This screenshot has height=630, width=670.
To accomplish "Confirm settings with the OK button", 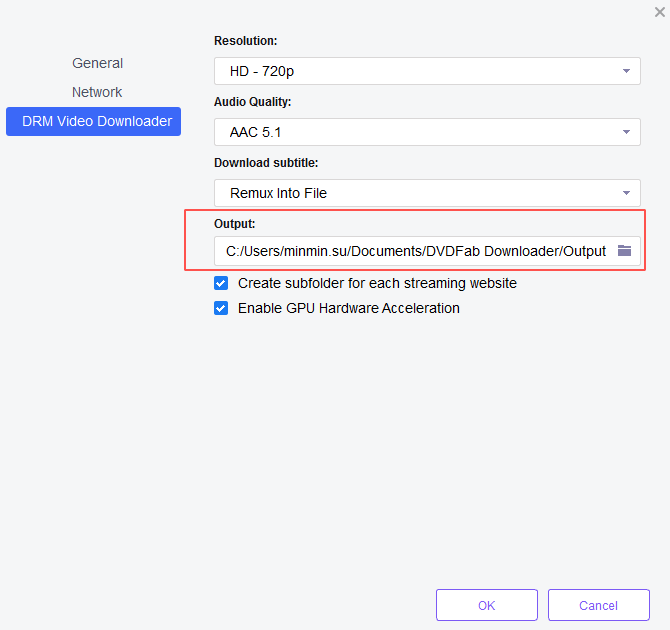I will click(486, 605).
